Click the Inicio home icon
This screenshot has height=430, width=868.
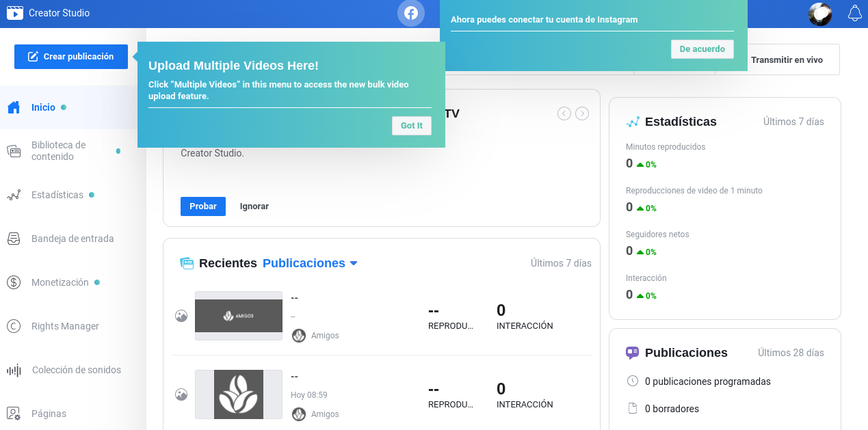(x=14, y=107)
